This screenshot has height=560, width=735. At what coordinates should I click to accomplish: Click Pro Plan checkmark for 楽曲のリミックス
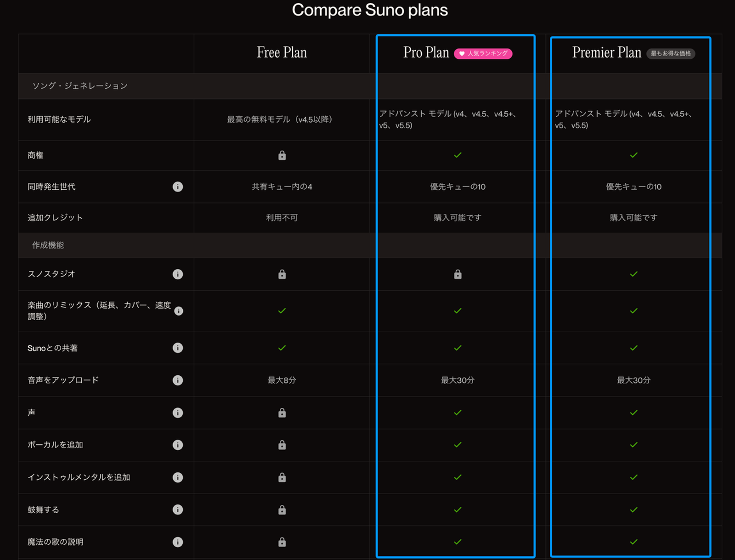458,311
